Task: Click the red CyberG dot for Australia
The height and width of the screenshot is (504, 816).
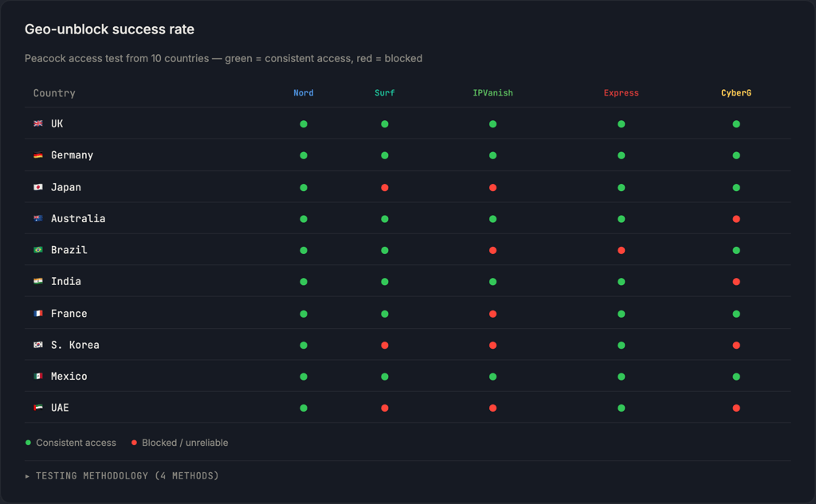Action: (736, 219)
